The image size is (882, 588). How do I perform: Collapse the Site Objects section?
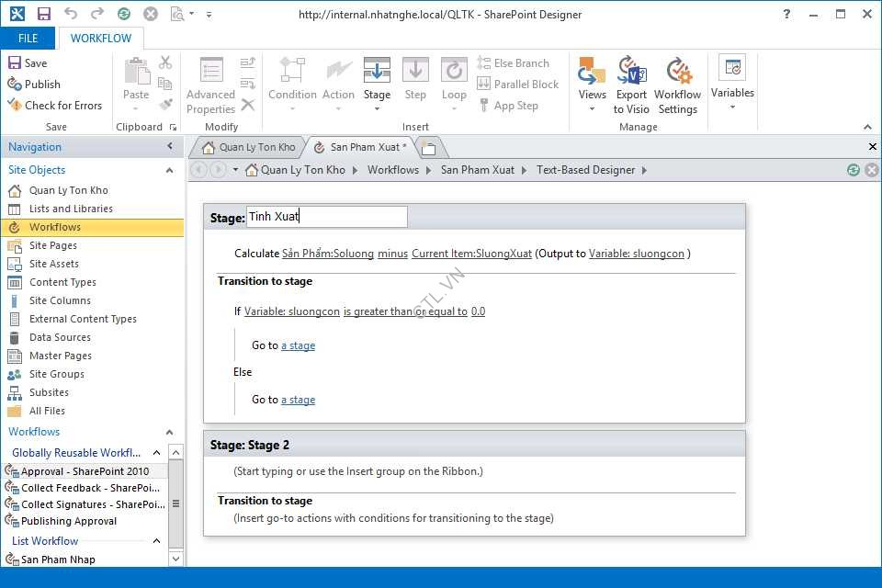(169, 170)
